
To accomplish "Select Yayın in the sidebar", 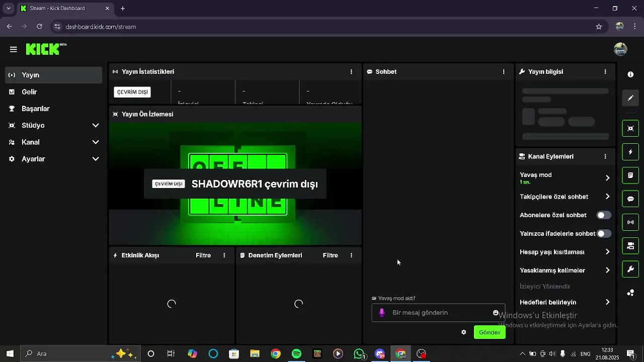I will (54, 75).
